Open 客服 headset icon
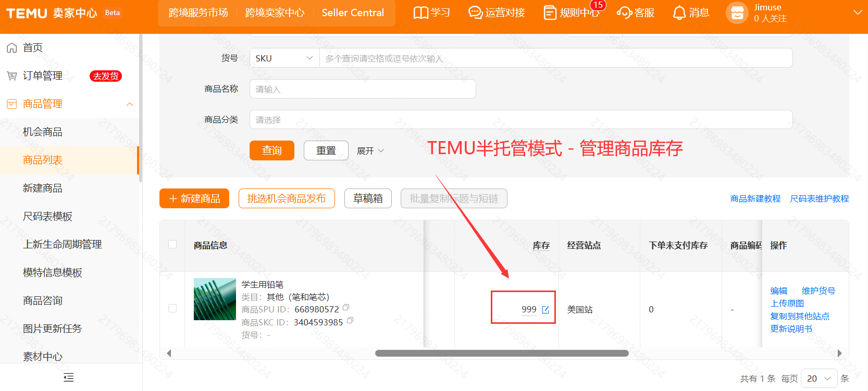 coord(624,12)
